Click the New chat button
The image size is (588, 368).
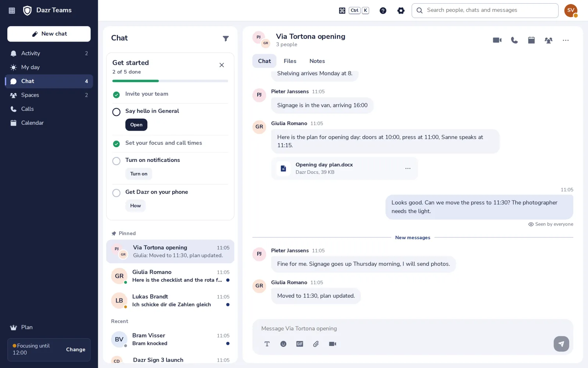[49, 34]
